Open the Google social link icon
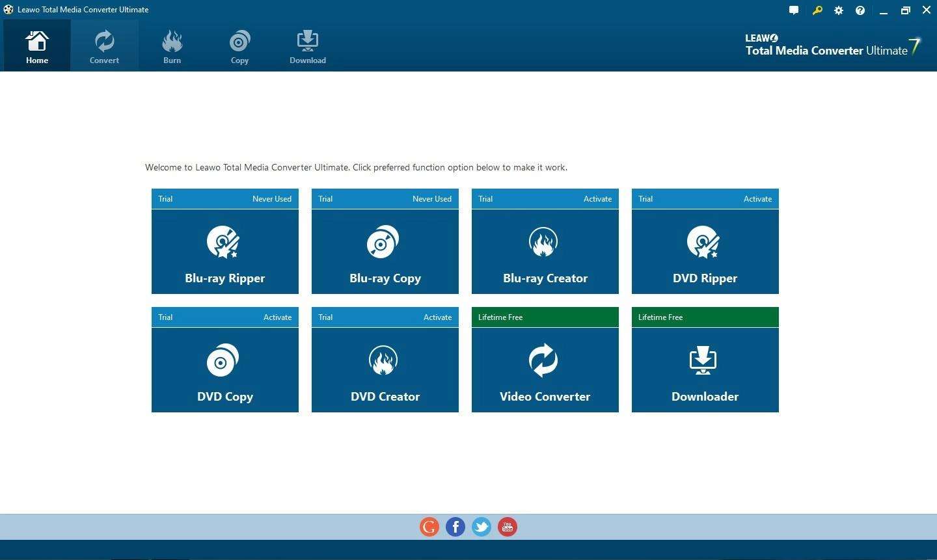Screen dimensions: 937x560 (x=429, y=527)
